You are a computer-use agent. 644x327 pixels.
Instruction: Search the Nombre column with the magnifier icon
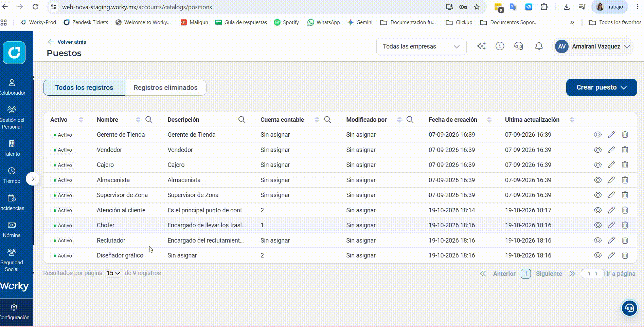(x=149, y=119)
